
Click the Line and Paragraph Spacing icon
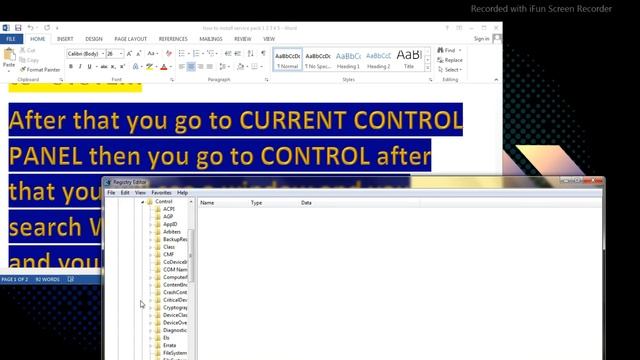pyautogui.click(x=222, y=67)
